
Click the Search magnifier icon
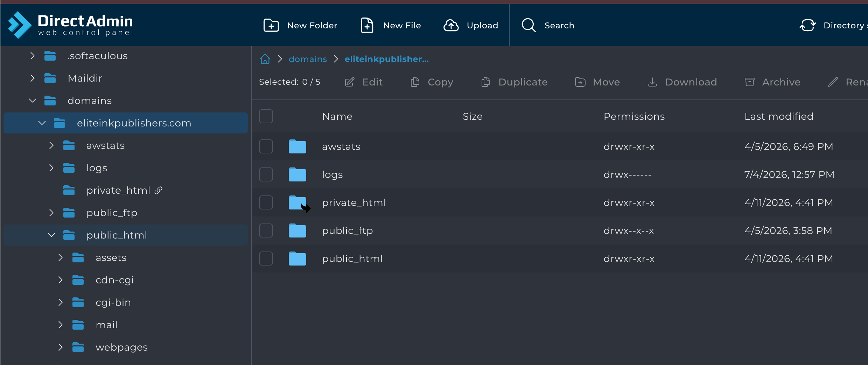528,26
